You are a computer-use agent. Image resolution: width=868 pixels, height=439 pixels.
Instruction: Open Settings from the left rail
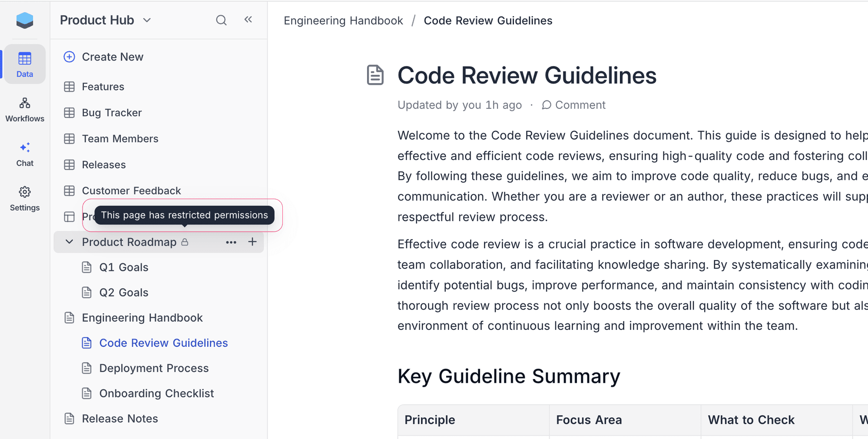25,199
